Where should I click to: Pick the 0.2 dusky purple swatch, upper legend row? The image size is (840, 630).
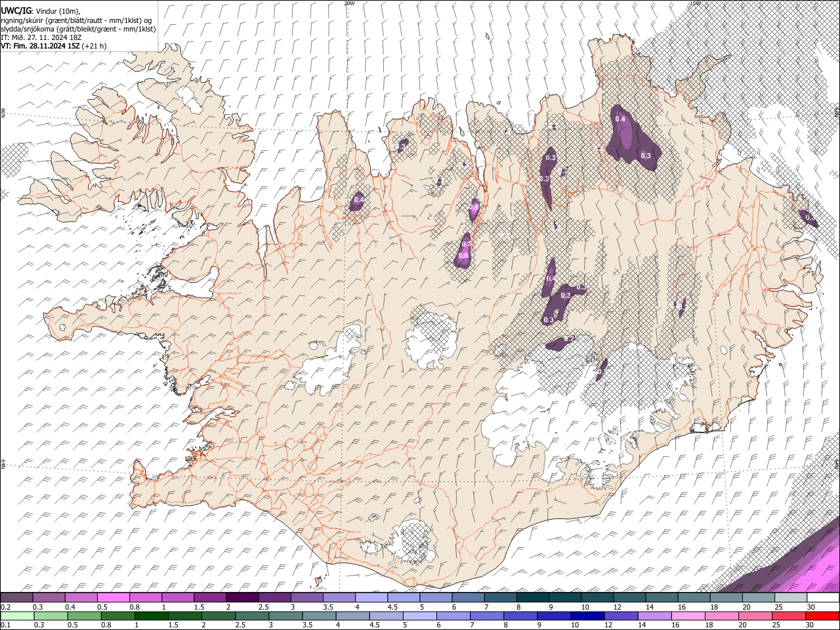17,598
